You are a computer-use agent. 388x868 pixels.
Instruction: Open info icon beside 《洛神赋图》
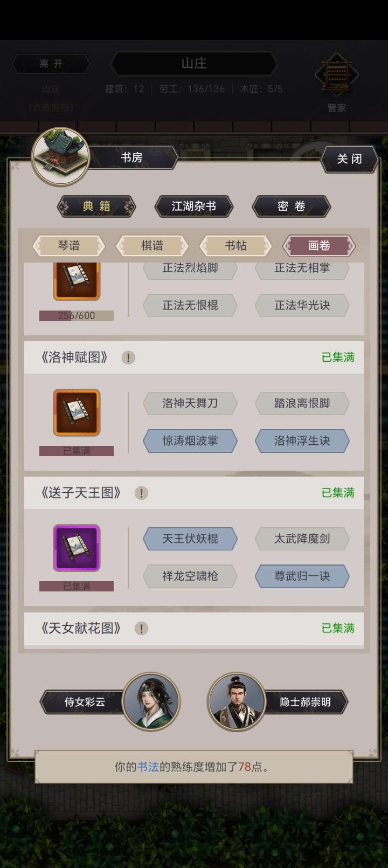click(128, 357)
